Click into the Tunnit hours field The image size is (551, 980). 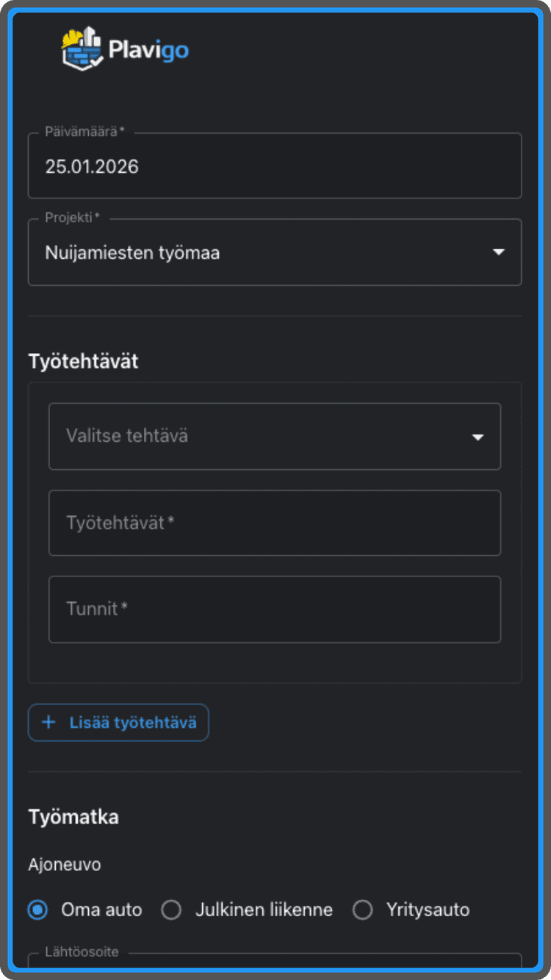click(x=274, y=609)
